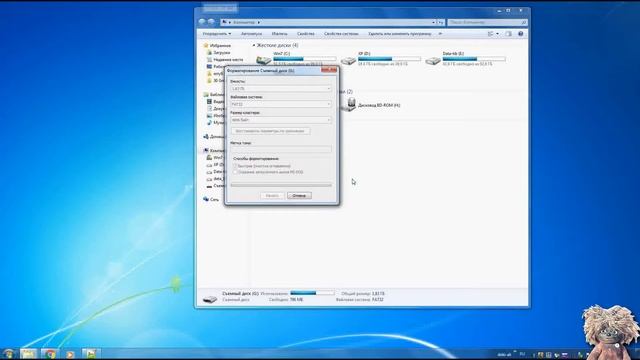Click the Начать button in format dialog
The image size is (640, 360).
(x=272, y=196)
